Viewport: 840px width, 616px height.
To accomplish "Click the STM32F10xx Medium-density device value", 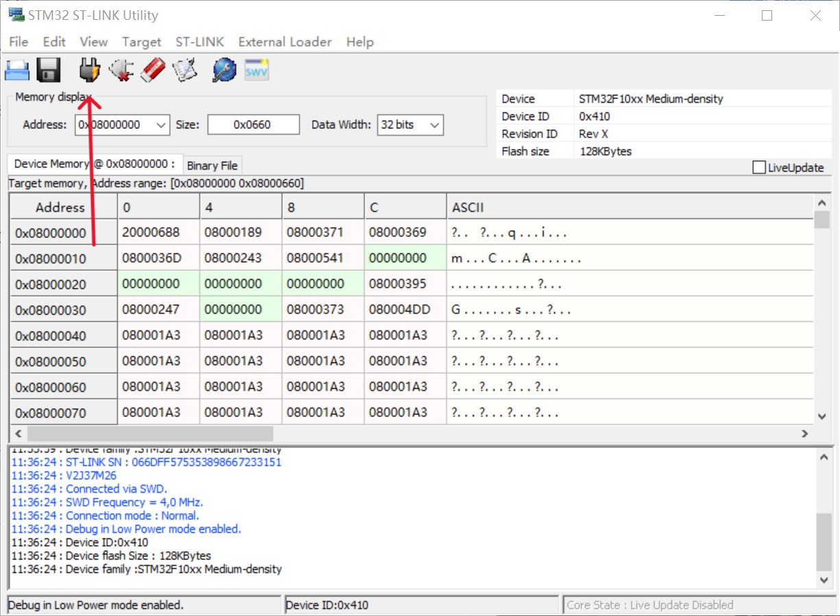I will coord(651,99).
